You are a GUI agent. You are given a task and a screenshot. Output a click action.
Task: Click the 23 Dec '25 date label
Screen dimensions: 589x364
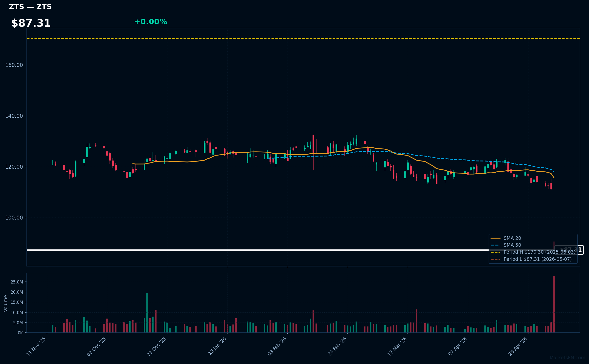click(x=157, y=346)
